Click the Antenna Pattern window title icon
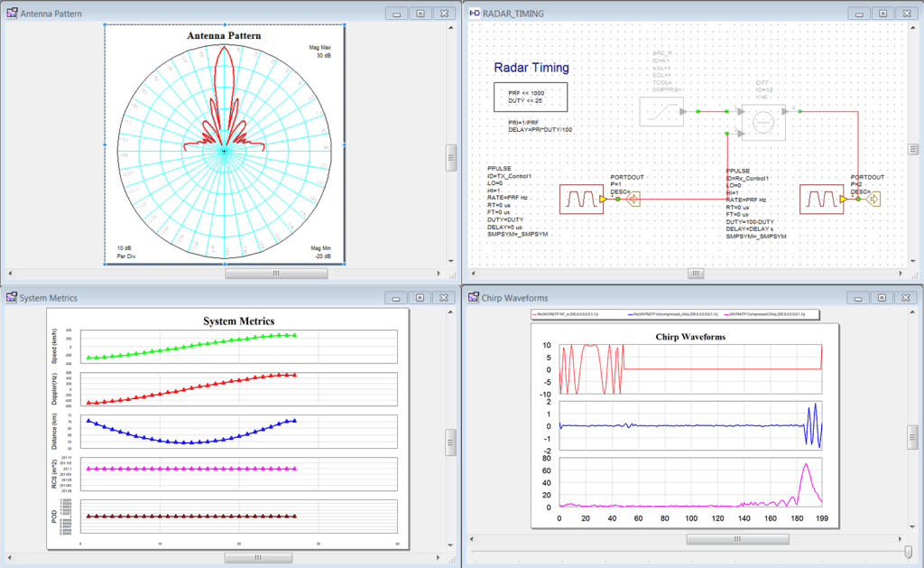Viewport: 924px width, 568px height. 12,13
